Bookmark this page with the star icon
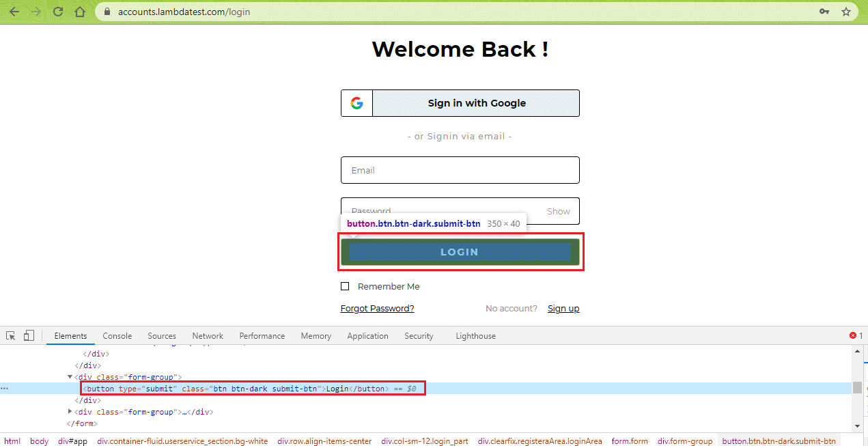 [x=845, y=12]
